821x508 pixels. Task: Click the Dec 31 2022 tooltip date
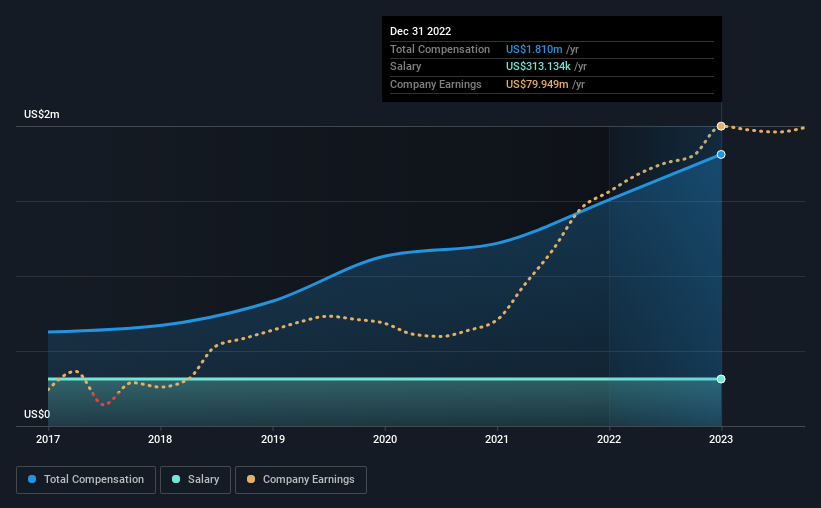[x=420, y=31]
